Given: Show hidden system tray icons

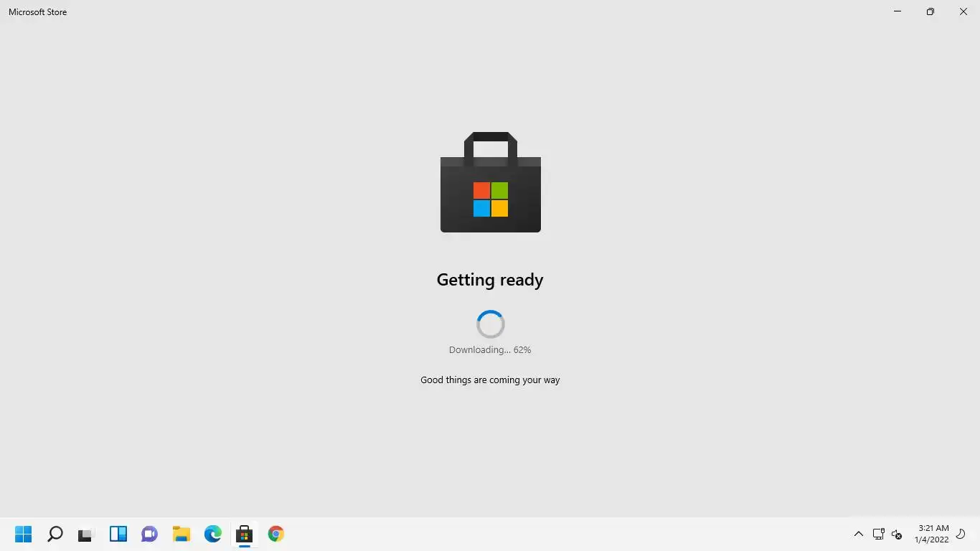Looking at the screenshot, I should [858, 534].
